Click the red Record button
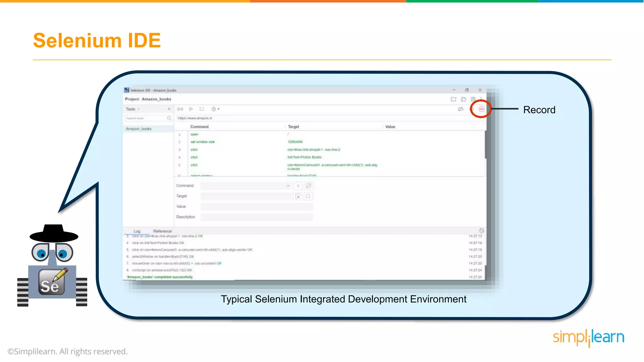 481,109
